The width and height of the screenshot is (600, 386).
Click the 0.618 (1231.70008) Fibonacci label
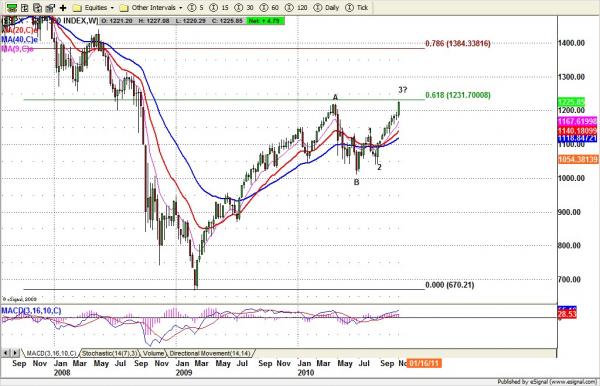tap(458, 95)
